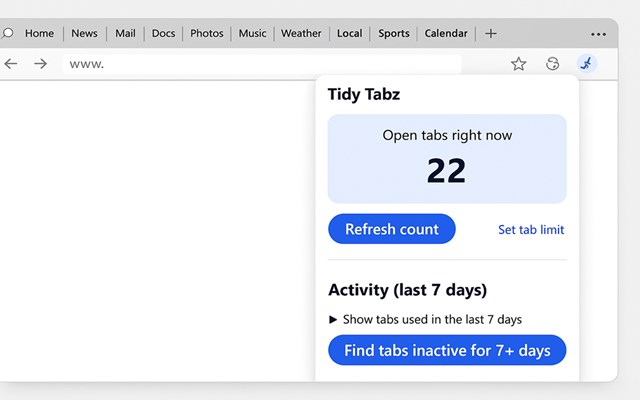Go to the Sports tab

pyautogui.click(x=394, y=33)
